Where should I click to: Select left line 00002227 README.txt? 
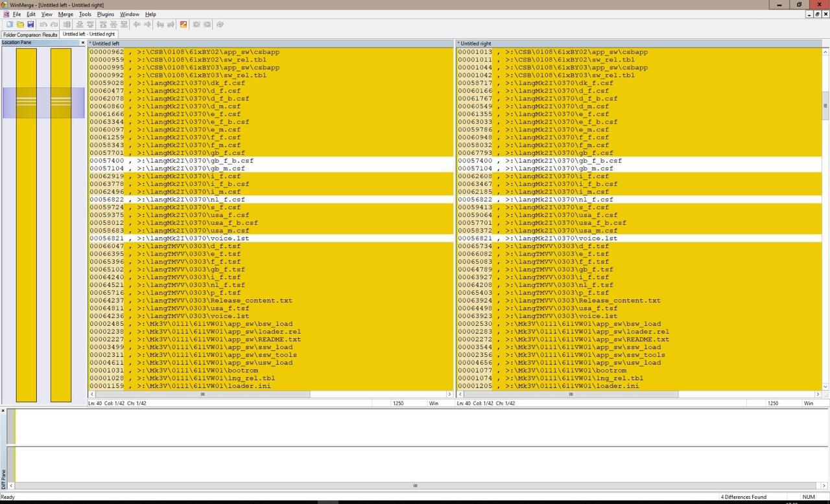point(270,339)
